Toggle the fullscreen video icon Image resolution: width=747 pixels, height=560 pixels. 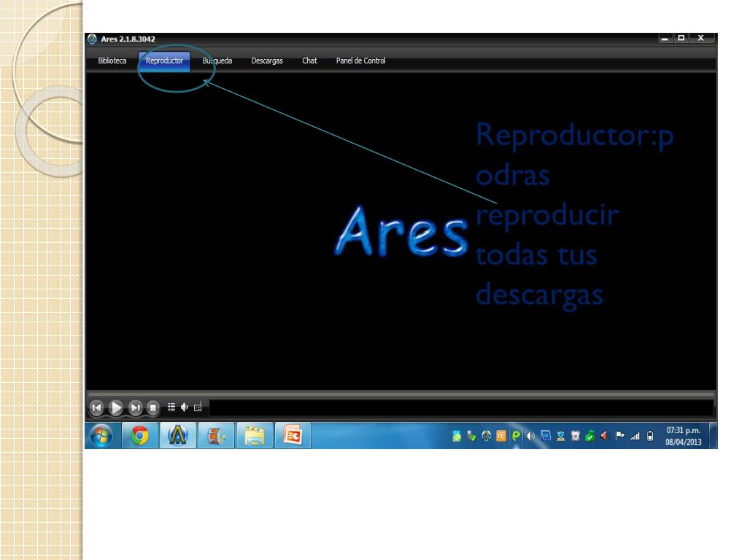tap(198, 408)
